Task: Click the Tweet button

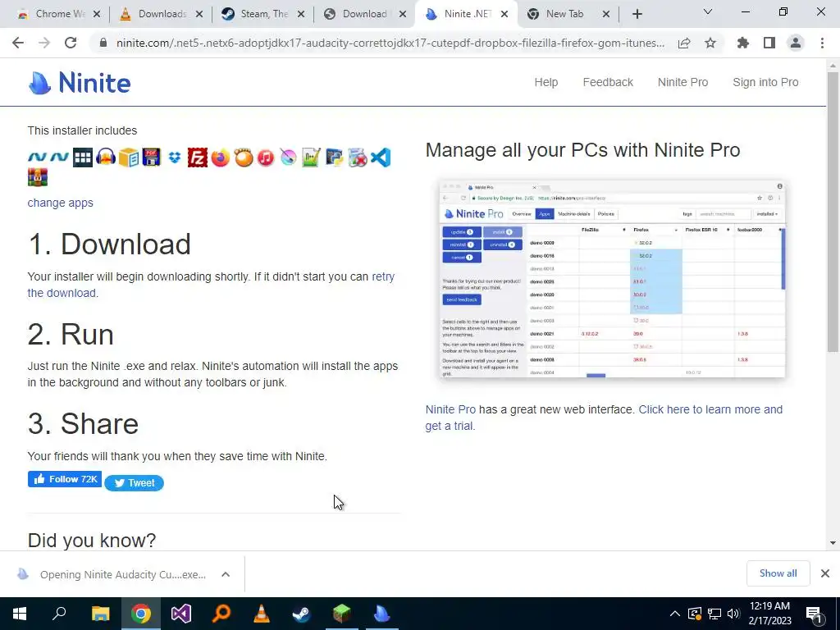Action: pos(134,482)
